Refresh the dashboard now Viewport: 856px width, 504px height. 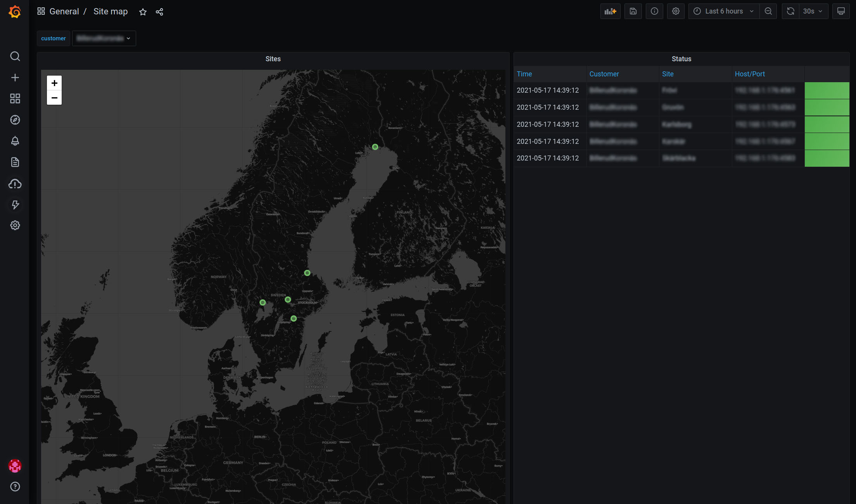(x=790, y=11)
